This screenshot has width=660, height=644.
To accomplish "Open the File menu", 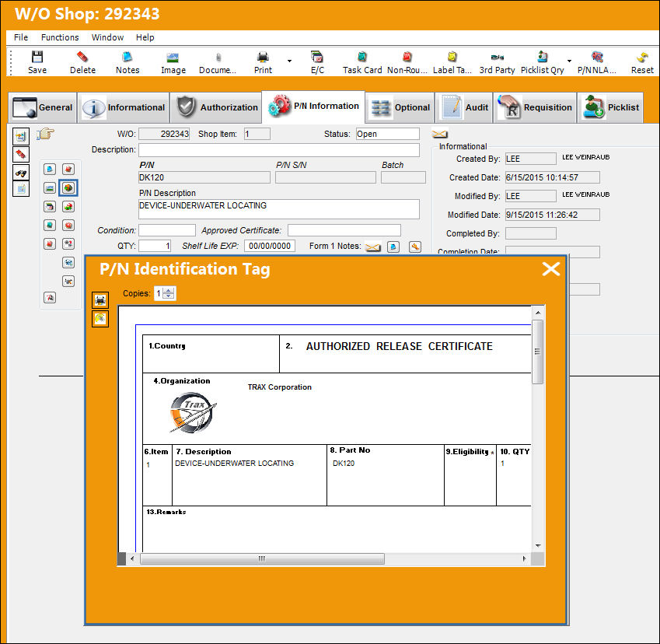I will 21,37.
